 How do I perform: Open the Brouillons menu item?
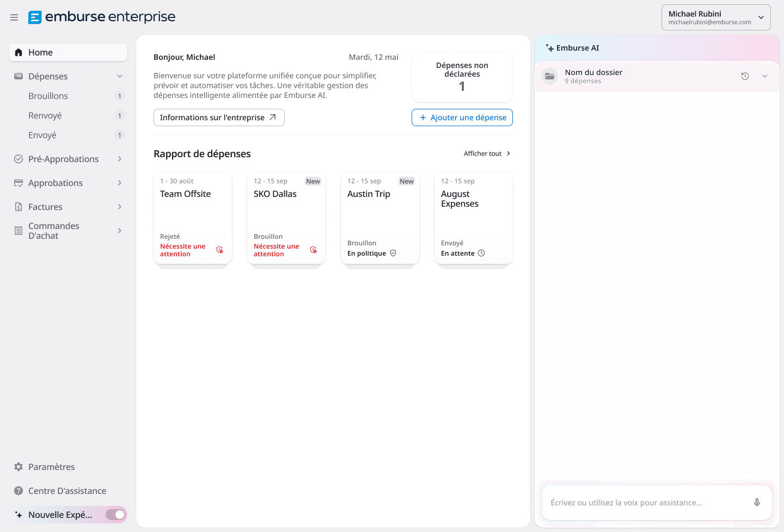click(x=68, y=96)
